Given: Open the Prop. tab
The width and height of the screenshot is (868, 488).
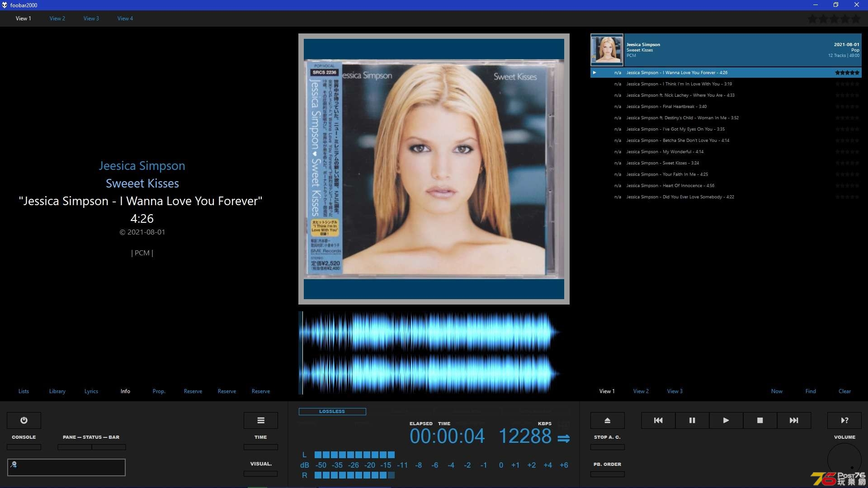Looking at the screenshot, I should coord(159,391).
